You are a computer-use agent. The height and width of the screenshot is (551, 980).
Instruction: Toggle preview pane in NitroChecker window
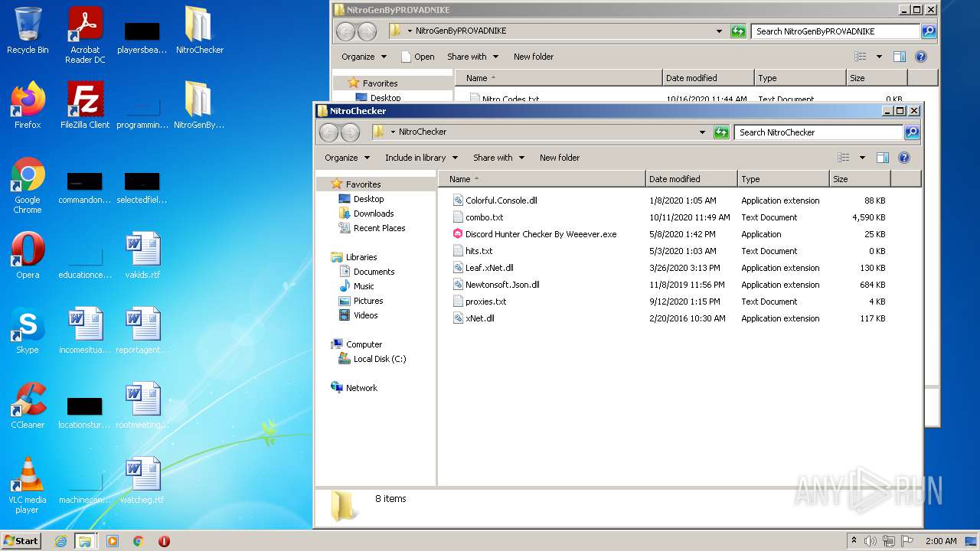tap(882, 158)
